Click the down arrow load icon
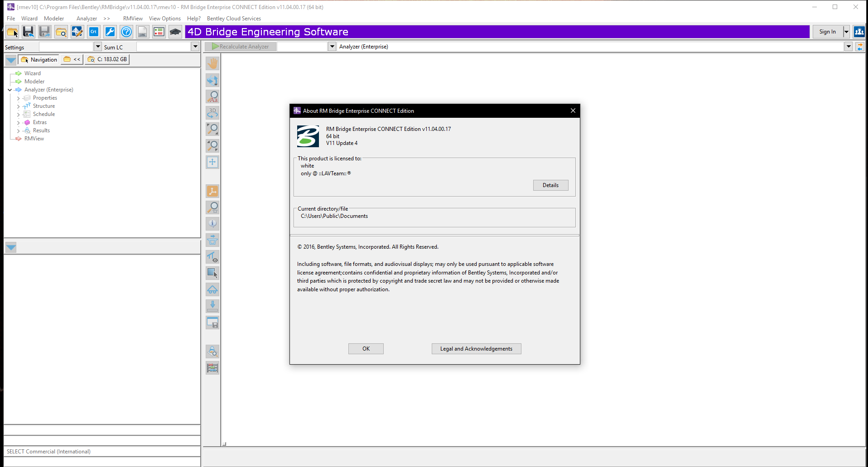868x467 pixels. [212, 306]
